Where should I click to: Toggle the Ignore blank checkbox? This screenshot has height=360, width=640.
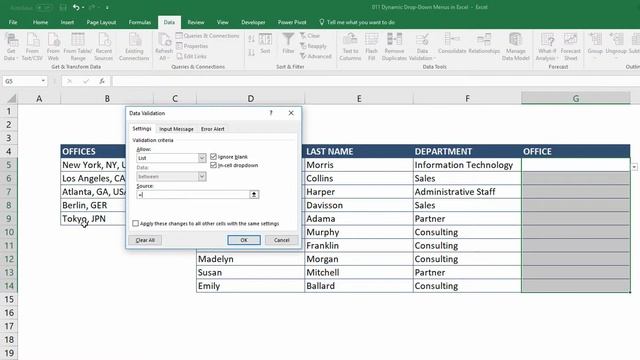213,157
